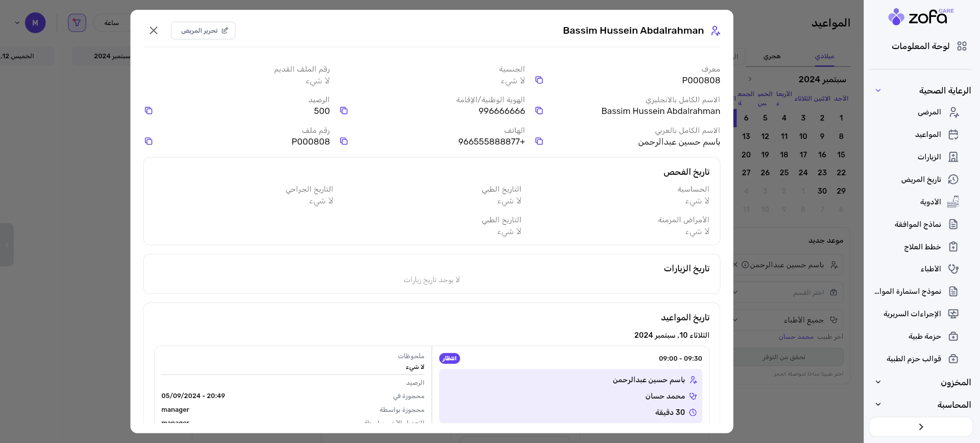The width and height of the screenshot is (980, 443).
Task: Open the dashboard grid icon in sidebar
Action: [x=962, y=46]
